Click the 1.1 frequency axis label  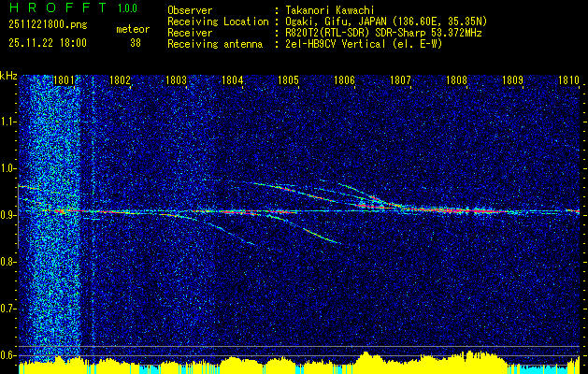[x=8, y=122]
